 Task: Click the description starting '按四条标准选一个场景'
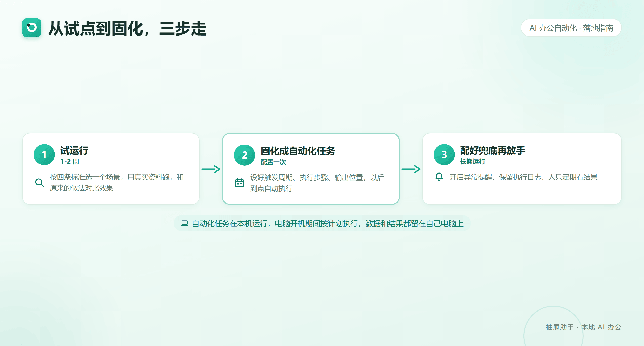[117, 182]
